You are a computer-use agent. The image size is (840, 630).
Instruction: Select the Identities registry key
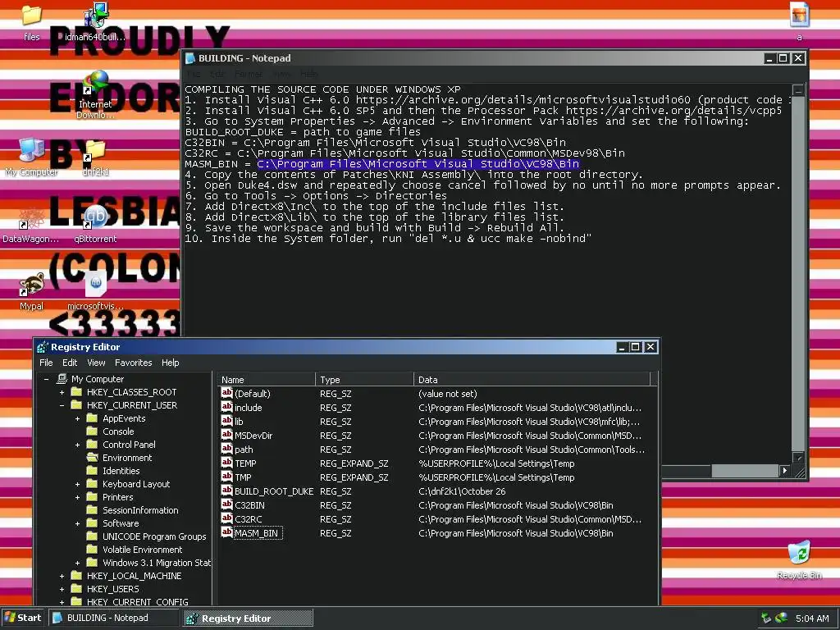[121, 471]
